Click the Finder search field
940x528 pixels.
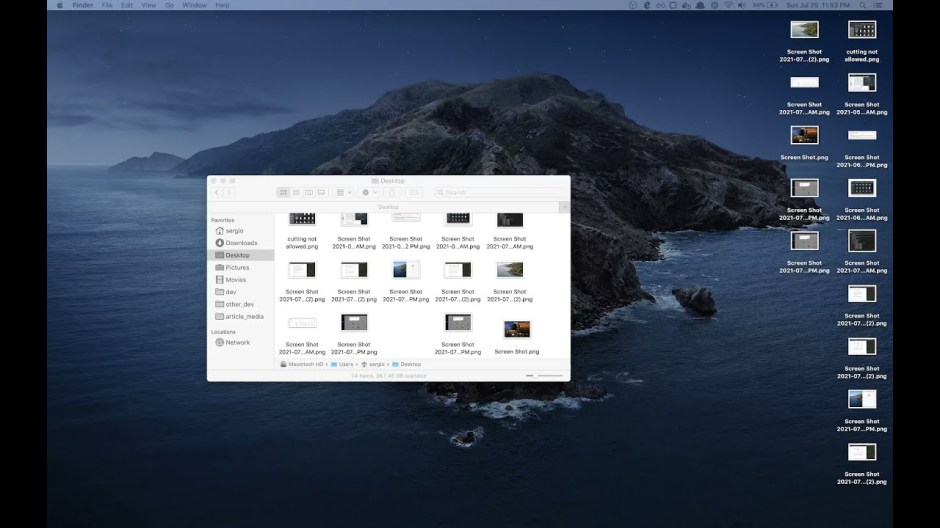(x=500, y=192)
